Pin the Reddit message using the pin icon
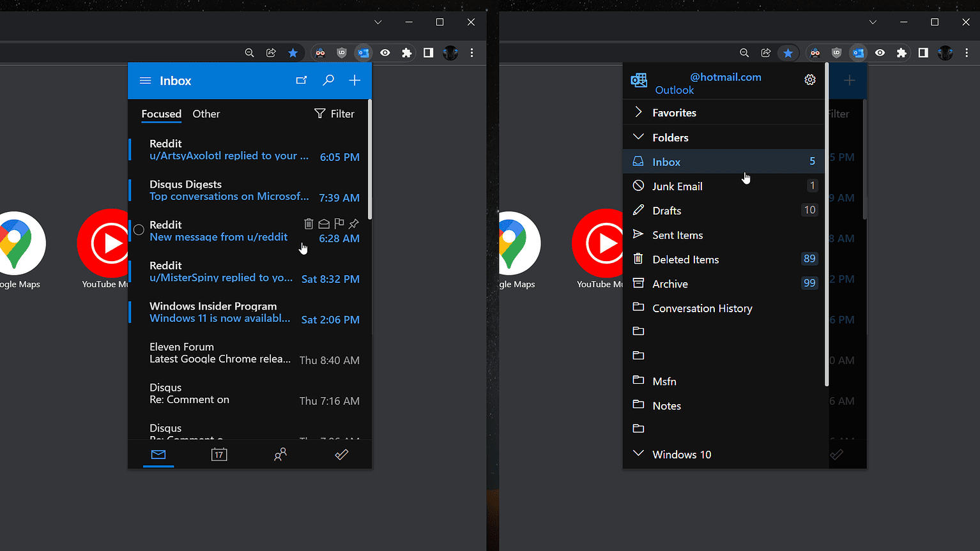This screenshot has height=551, width=980. click(354, 223)
